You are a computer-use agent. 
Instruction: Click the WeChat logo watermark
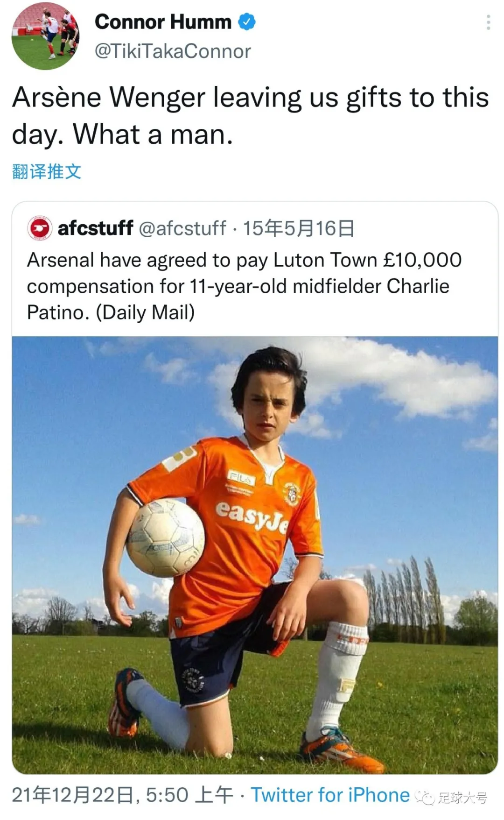coord(426,797)
